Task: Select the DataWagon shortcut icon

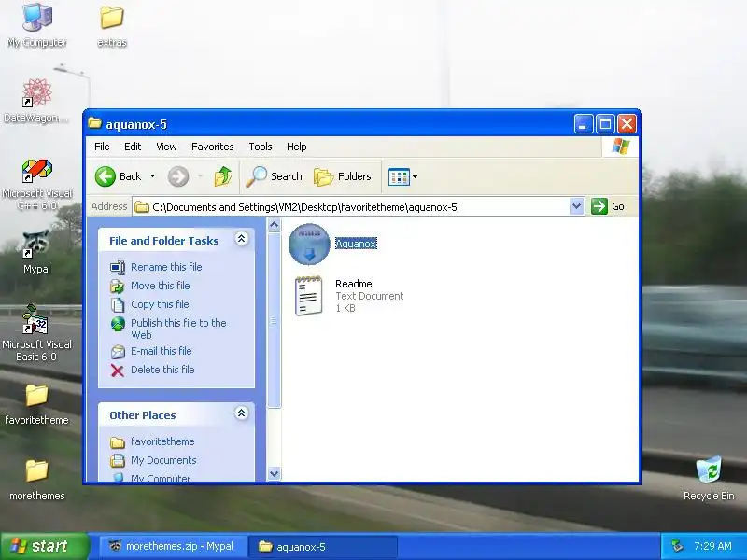Action: (x=36, y=101)
